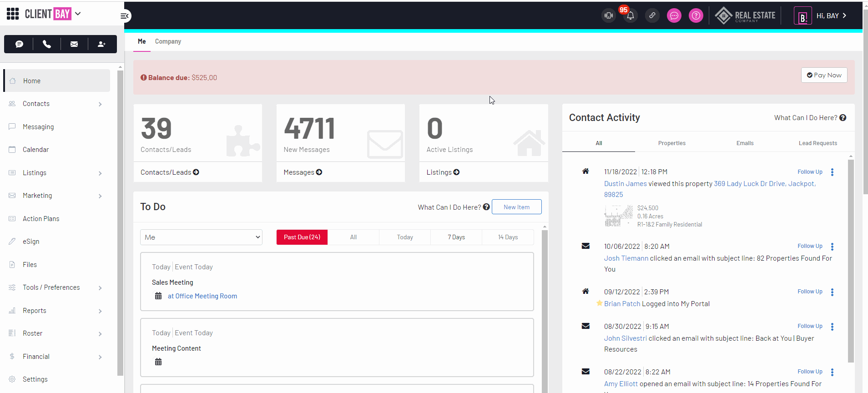The image size is (868, 393).
Task: Expand the Financial sidebar chevron
Action: point(100,357)
